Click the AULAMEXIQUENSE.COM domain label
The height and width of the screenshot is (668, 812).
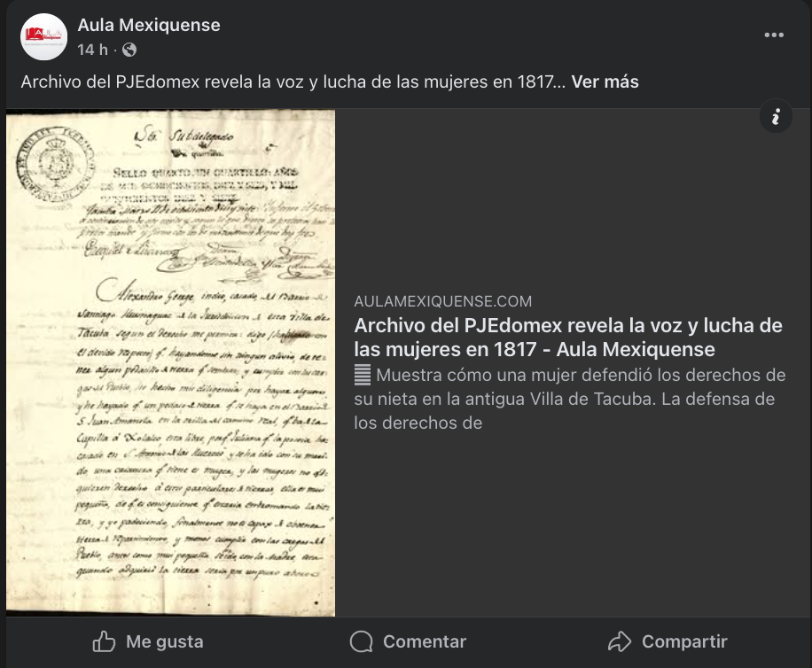coord(442,301)
